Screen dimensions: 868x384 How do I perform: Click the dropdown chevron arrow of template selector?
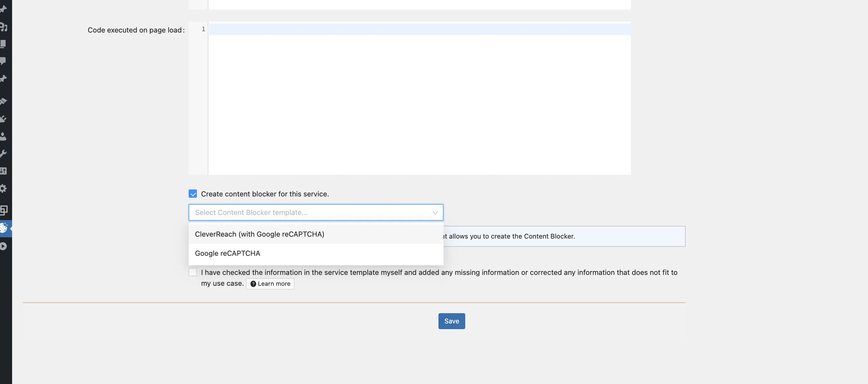click(x=435, y=213)
